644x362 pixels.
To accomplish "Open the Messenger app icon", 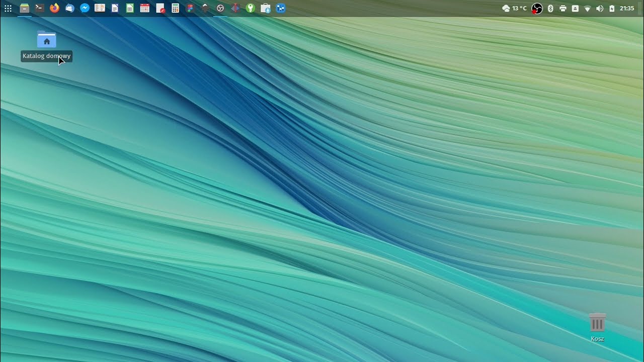I will [x=85, y=8].
